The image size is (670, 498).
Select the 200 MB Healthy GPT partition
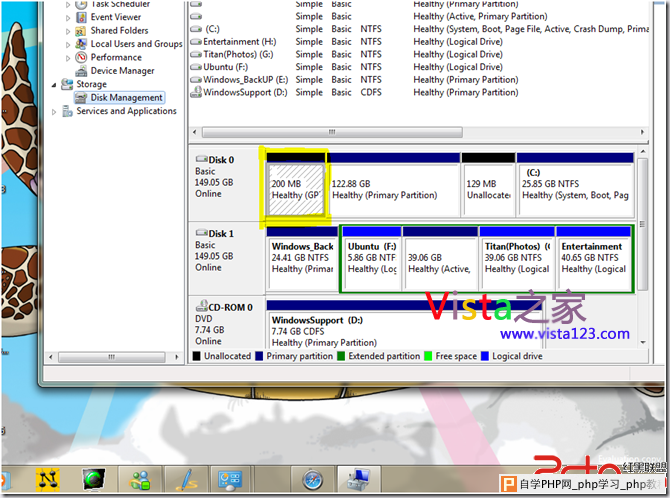tap(295, 189)
